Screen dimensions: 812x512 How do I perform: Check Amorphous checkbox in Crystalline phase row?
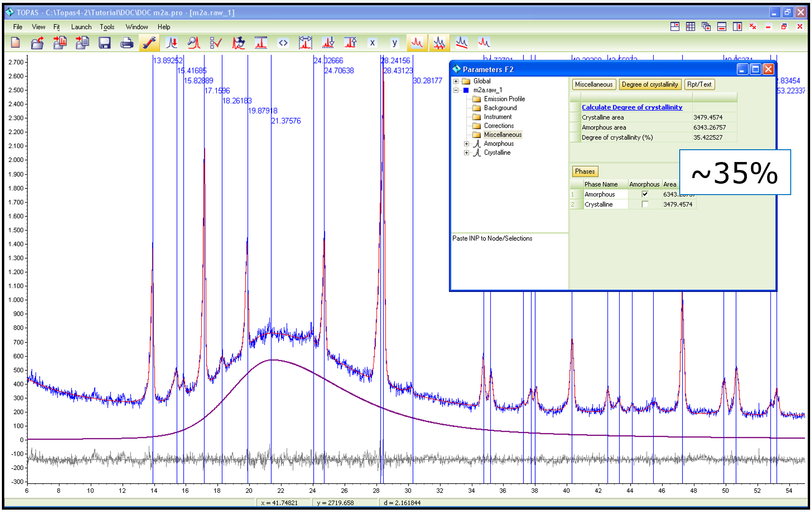click(x=645, y=204)
